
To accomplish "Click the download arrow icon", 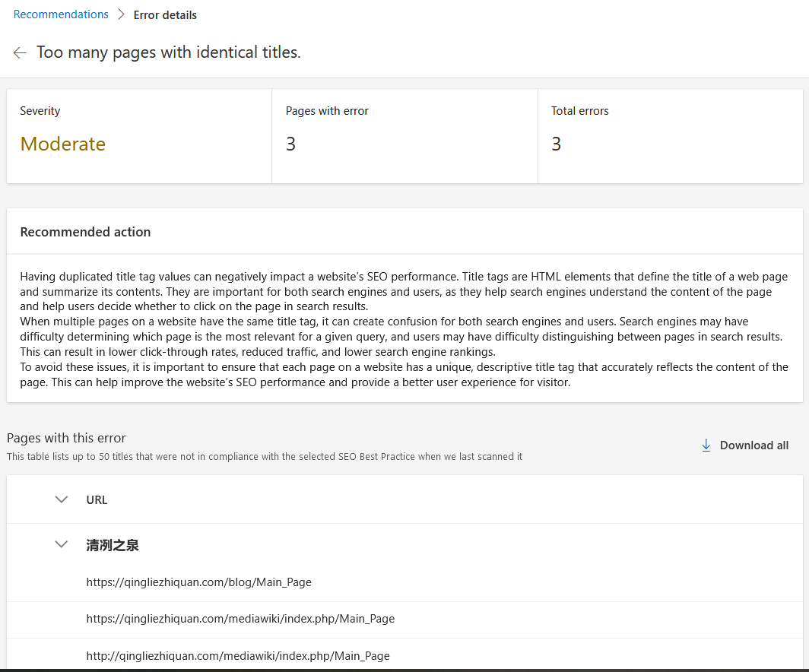I will pos(706,445).
